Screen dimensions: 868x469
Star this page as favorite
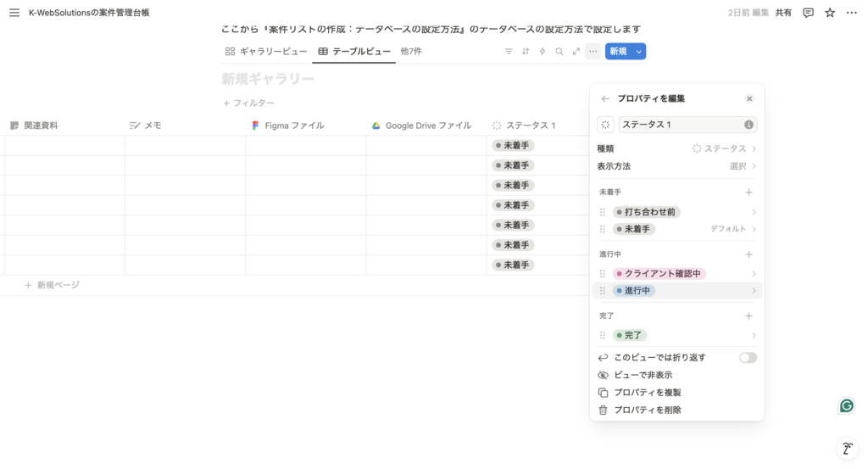click(x=830, y=13)
